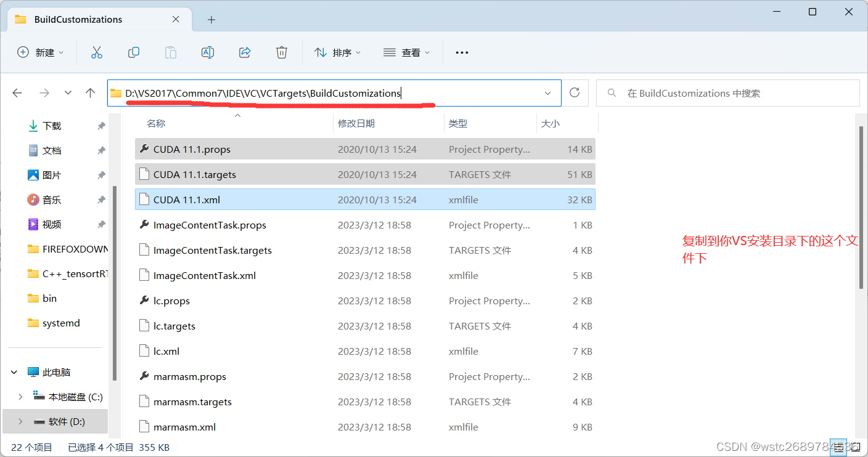Click the folder icon in address bar
This screenshot has height=457, width=868.
(116, 93)
